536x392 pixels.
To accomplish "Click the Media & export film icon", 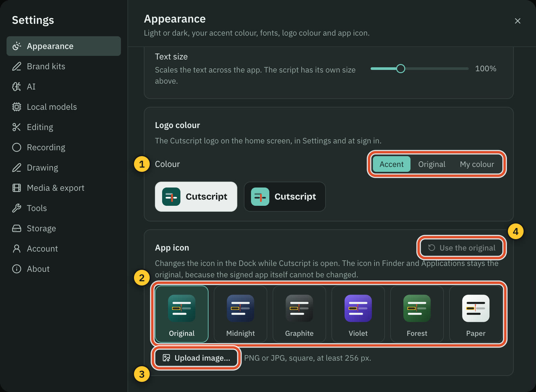I will [x=16, y=188].
